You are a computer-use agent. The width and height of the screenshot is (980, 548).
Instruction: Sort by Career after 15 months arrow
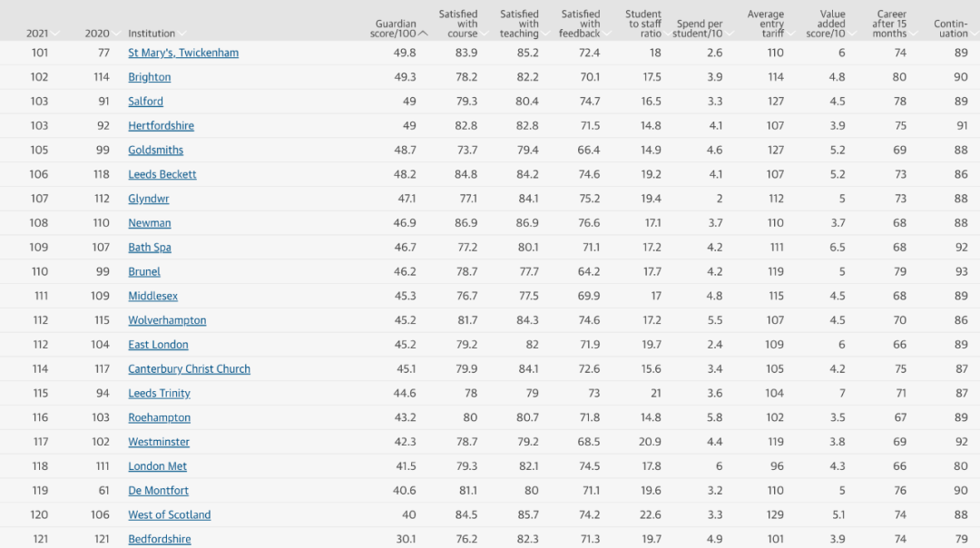point(913,34)
